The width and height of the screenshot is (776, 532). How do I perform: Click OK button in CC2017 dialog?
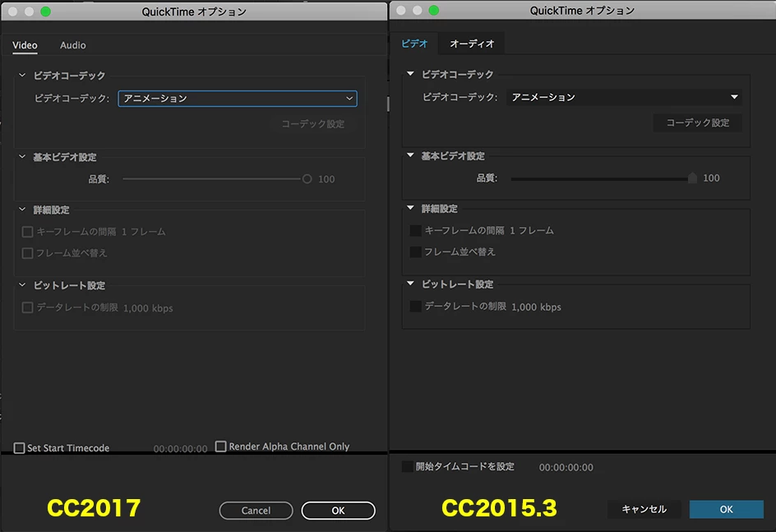pos(338,511)
